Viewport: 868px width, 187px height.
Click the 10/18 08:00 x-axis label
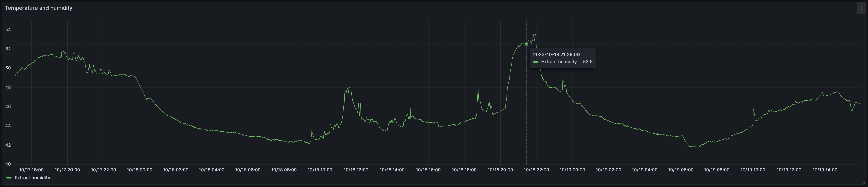coord(284,170)
